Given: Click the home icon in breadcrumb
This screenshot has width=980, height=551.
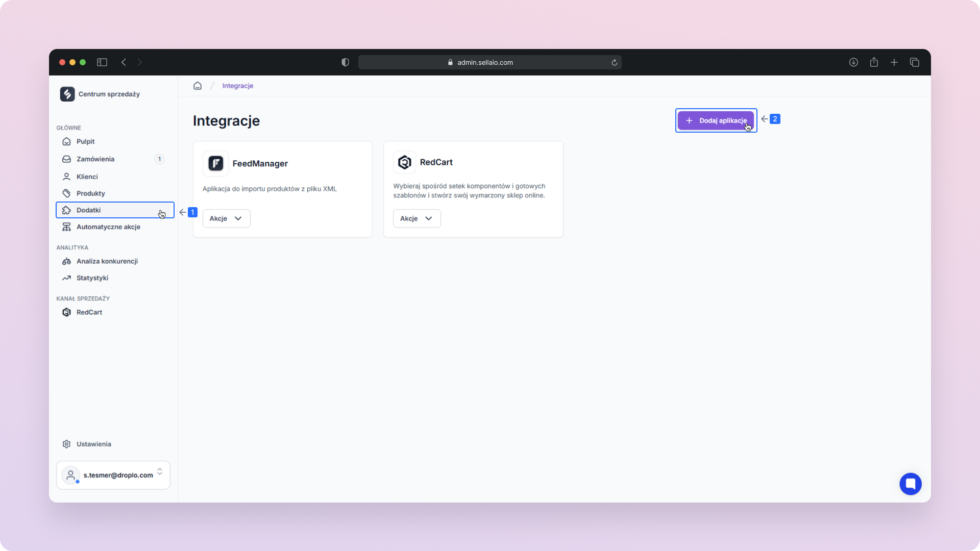Looking at the screenshot, I should (198, 86).
